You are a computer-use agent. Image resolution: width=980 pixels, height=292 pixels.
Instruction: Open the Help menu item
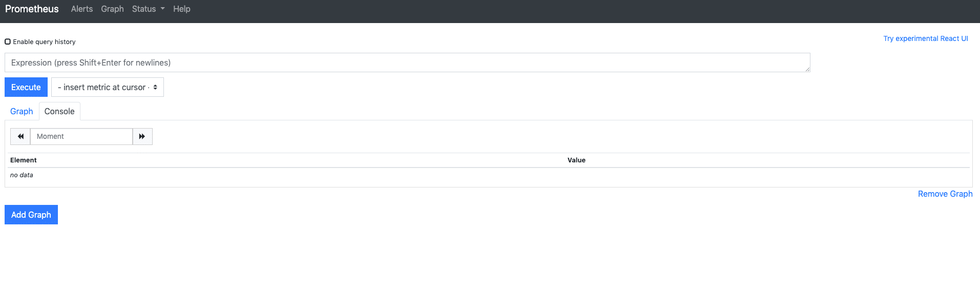[x=182, y=9]
